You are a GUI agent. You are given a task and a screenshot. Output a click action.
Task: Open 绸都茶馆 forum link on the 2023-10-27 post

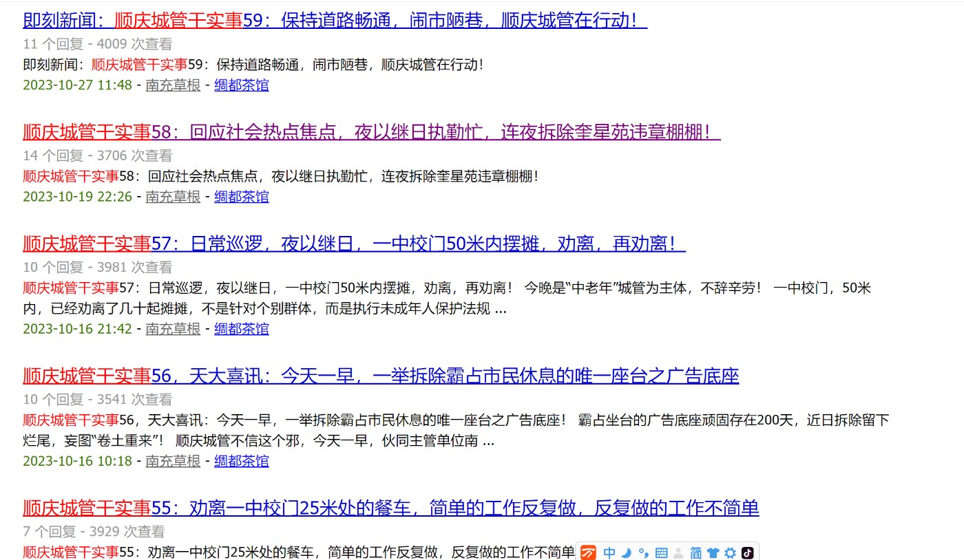click(242, 85)
